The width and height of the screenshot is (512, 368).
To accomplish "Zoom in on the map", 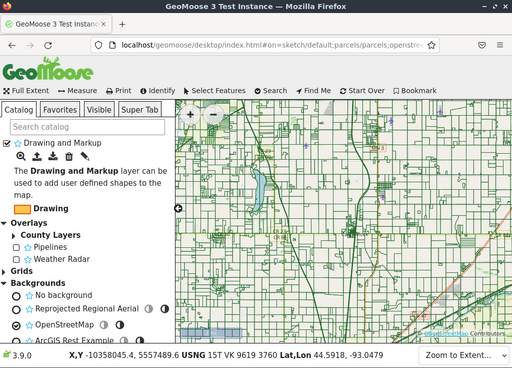I will pos(190,115).
